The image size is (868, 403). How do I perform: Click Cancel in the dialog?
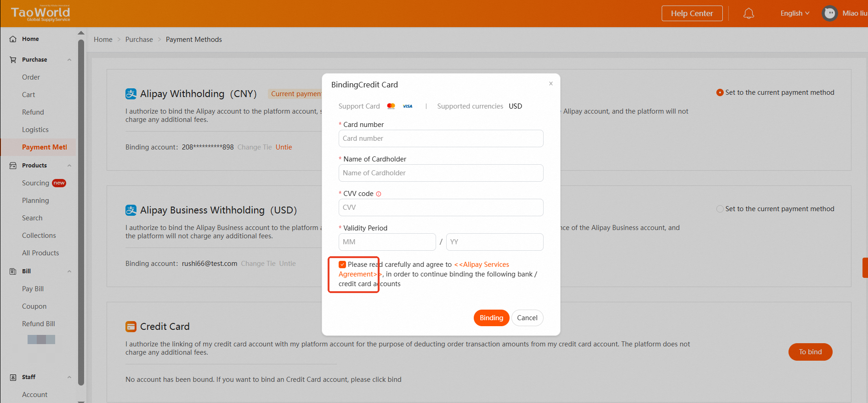527,318
